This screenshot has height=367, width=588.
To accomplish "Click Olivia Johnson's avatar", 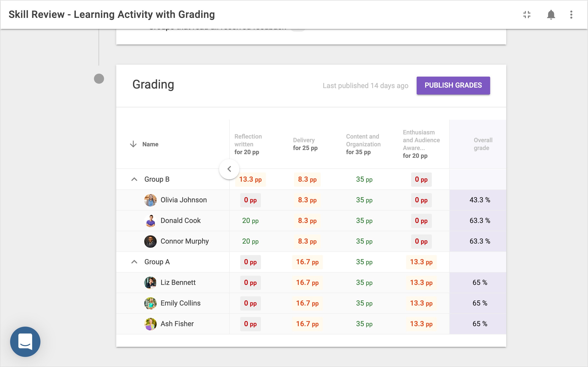I will pyautogui.click(x=150, y=200).
